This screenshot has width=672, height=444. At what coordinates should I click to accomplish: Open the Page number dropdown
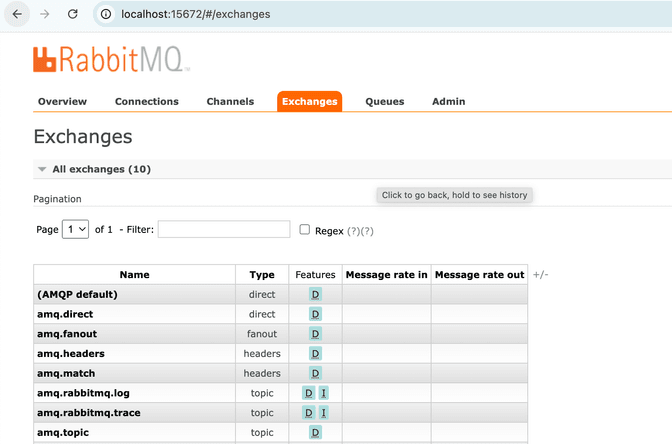[76, 230]
